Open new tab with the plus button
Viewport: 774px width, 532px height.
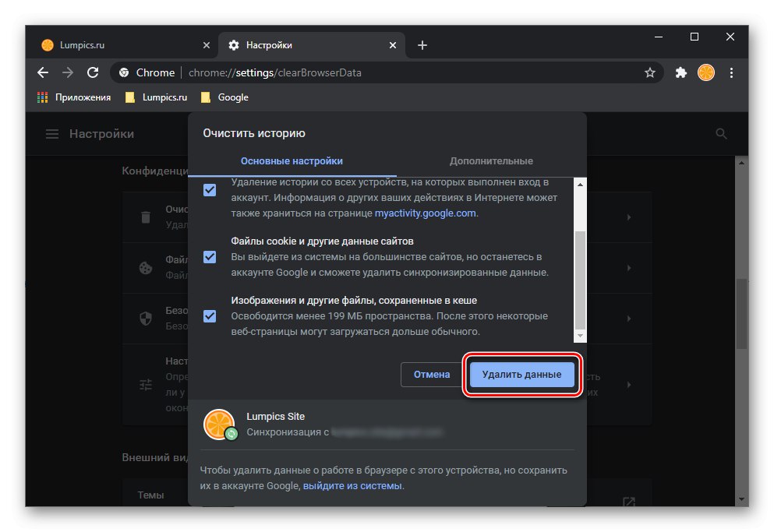pos(422,45)
